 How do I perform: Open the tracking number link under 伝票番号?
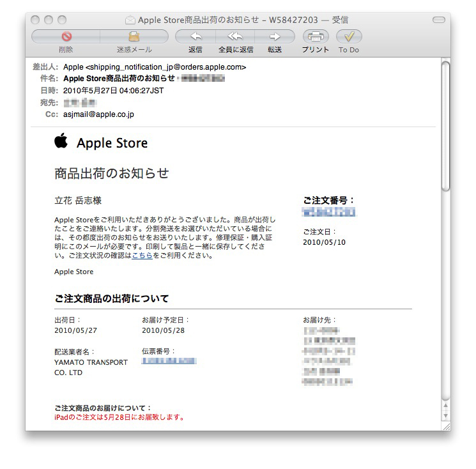[169, 361]
